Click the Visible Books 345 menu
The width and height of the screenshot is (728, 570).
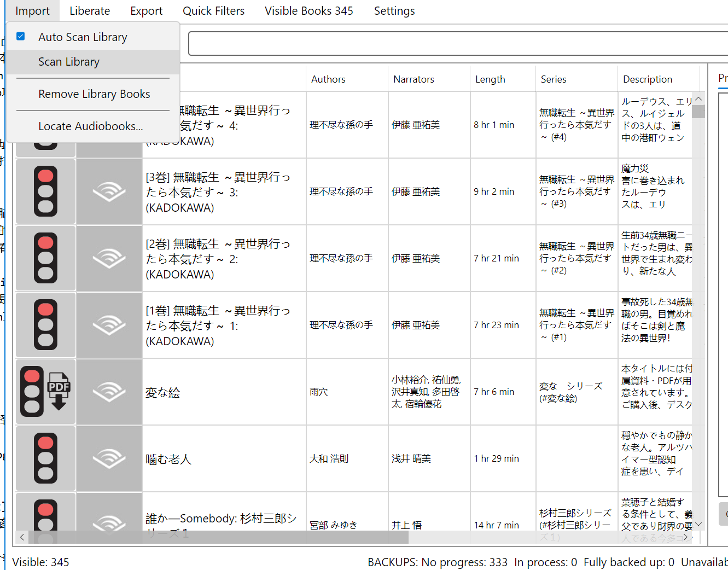308,11
